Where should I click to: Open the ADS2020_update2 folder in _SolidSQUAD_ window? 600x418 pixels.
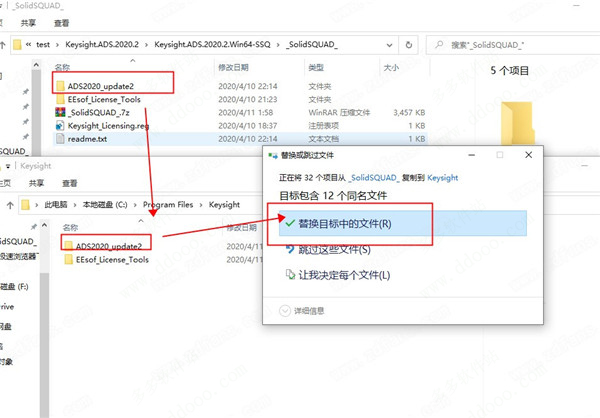tap(101, 86)
